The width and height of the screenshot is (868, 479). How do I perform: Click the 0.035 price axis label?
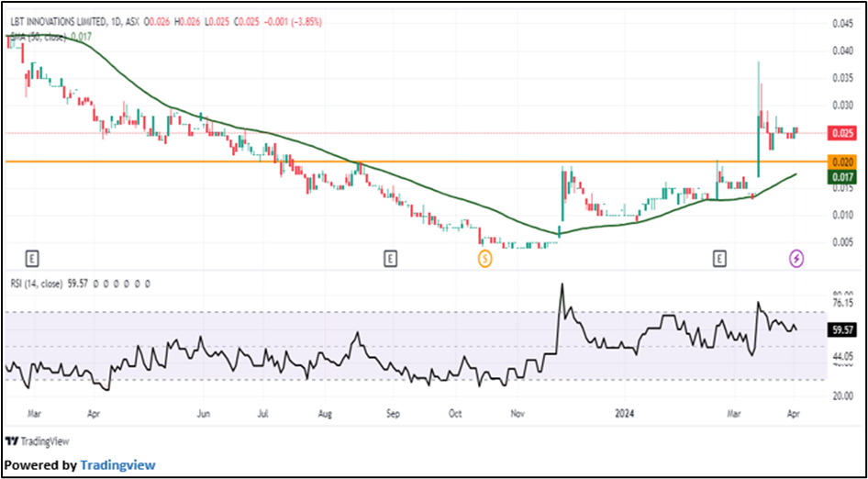(842, 78)
